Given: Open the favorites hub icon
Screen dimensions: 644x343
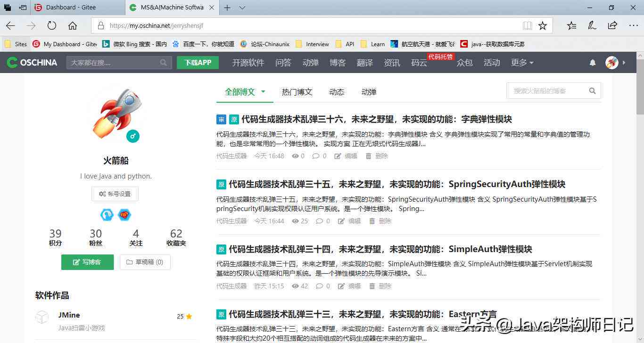Looking at the screenshot, I should tap(571, 25).
